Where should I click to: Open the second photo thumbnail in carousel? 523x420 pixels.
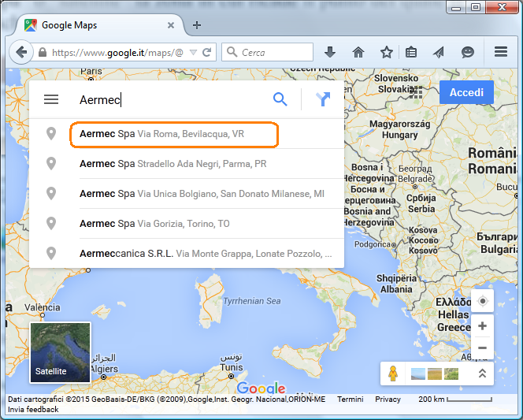pyautogui.click(x=435, y=374)
